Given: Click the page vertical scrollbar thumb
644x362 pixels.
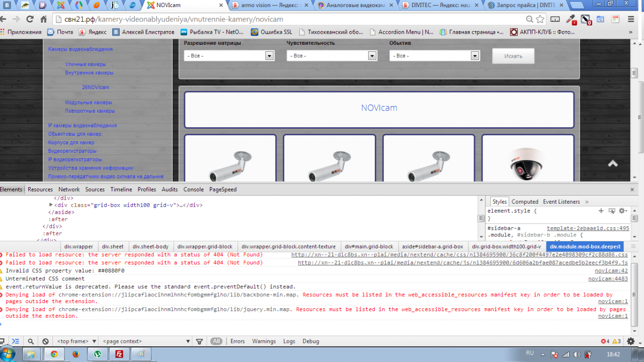Looking at the screenshot, I should tap(634, 73).
